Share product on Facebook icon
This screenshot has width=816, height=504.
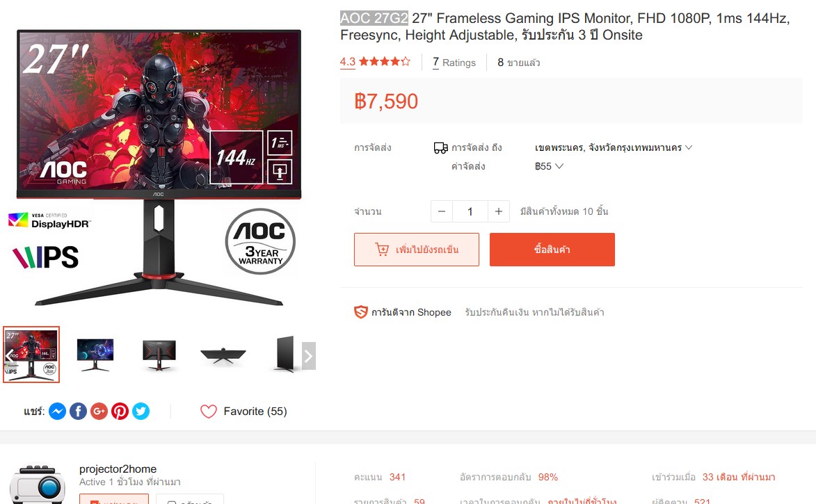(x=78, y=412)
